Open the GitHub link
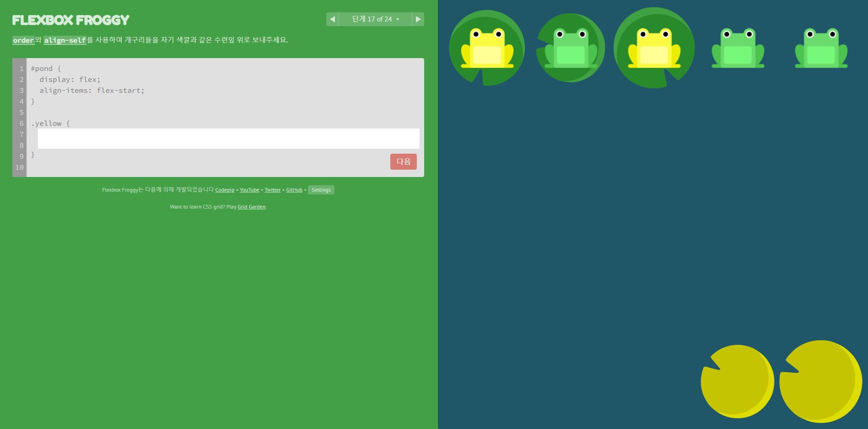 pyautogui.click(x=294, y=190)
